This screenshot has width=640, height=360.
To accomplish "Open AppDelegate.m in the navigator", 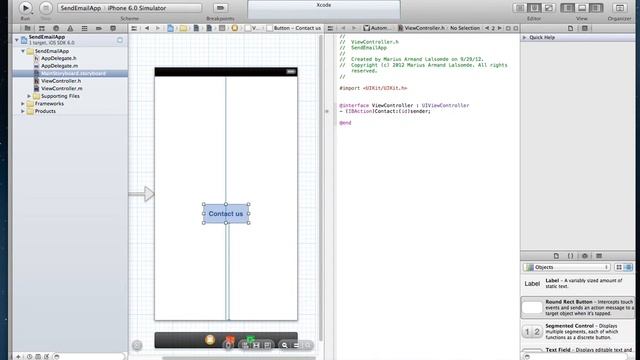I will (x=59, y=66).
